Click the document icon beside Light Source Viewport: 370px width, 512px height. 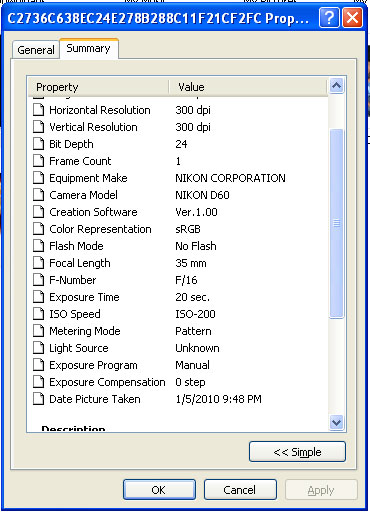pos(39,348)
